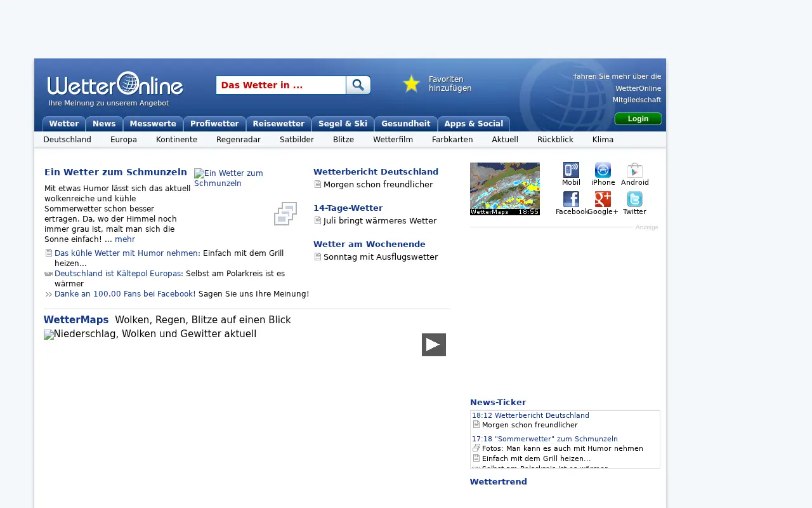Open the Wettertrend heading
This screenshot has height=508, width=812.
pos(499,481)
